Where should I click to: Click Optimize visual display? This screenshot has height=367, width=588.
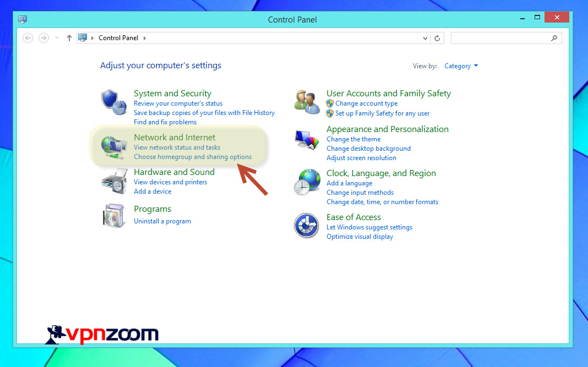click(x=360, y=237)
